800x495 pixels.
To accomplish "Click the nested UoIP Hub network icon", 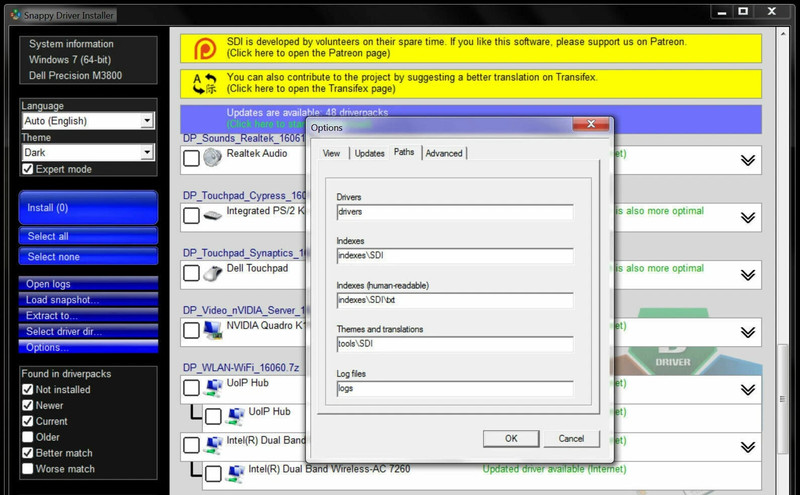I will tap(234, 416).
